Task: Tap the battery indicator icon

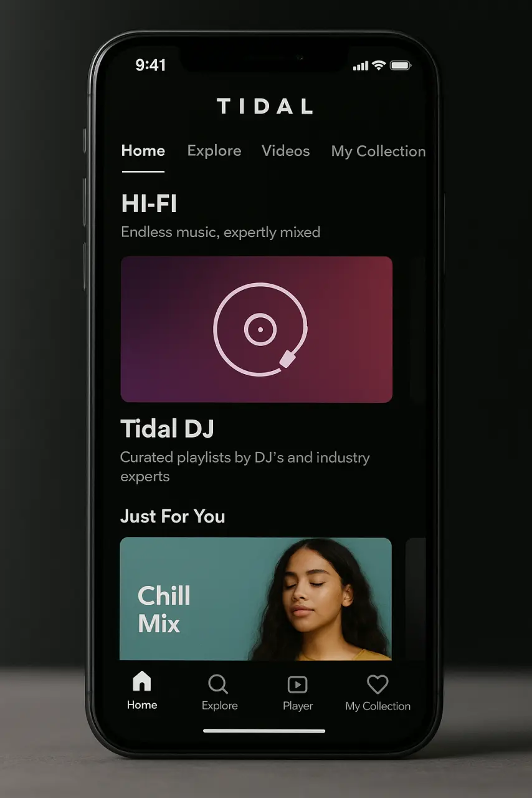Action: (400, 65)
